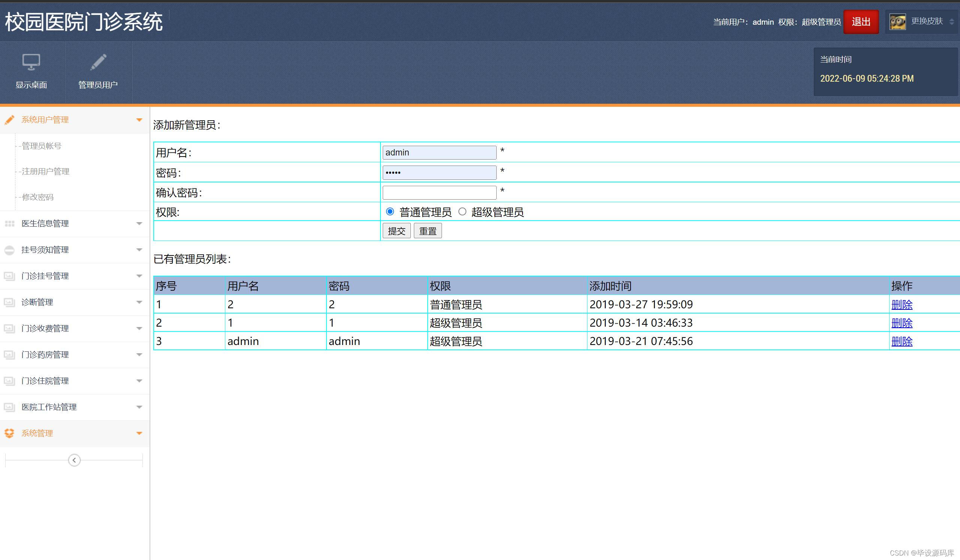The image size is (960, 560).
Task: Click the monitor icon for 显示桌面
Action: 31,62
